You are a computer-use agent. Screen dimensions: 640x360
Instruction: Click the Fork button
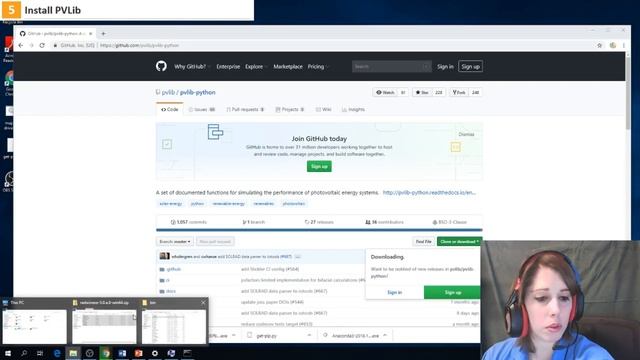459,93
